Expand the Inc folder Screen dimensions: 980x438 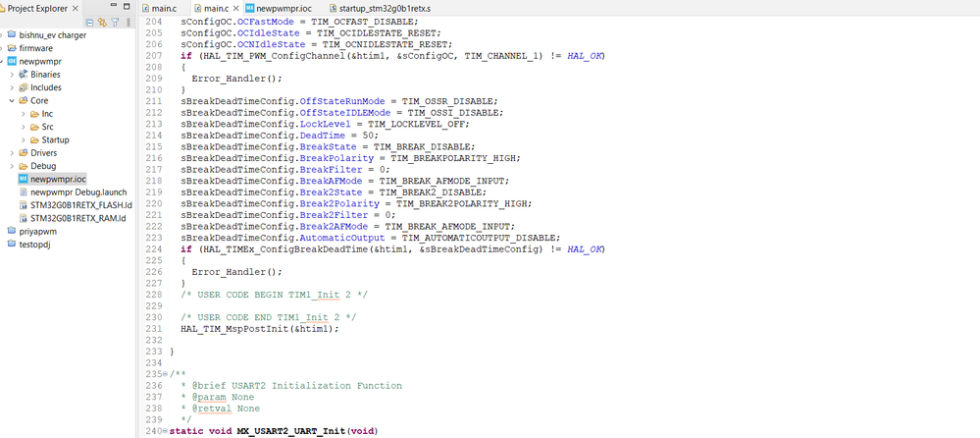click(24, 114)
